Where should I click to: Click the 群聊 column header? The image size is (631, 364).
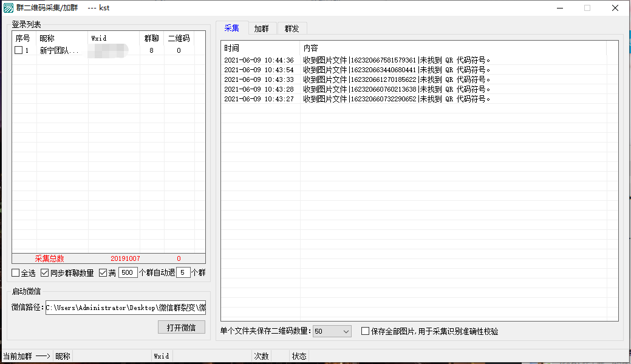[x=152, y=38]
